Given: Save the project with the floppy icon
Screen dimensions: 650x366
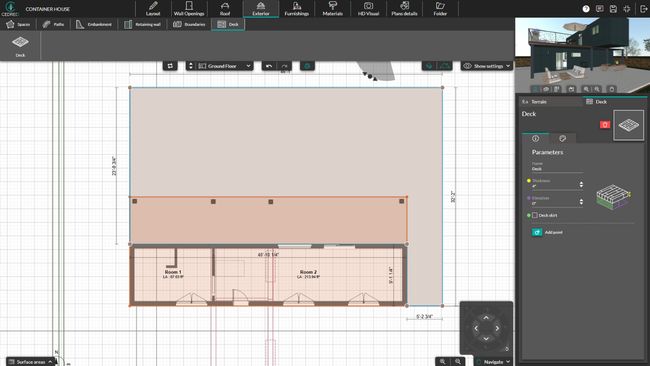Looking at the screenshot, I should [613, 9].
